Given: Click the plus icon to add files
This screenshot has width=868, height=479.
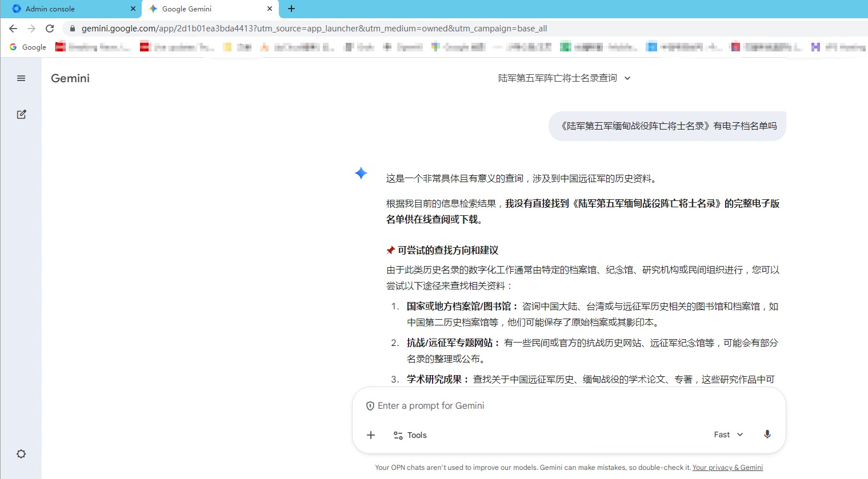Looking at the screenshot, I should point(371,435).
